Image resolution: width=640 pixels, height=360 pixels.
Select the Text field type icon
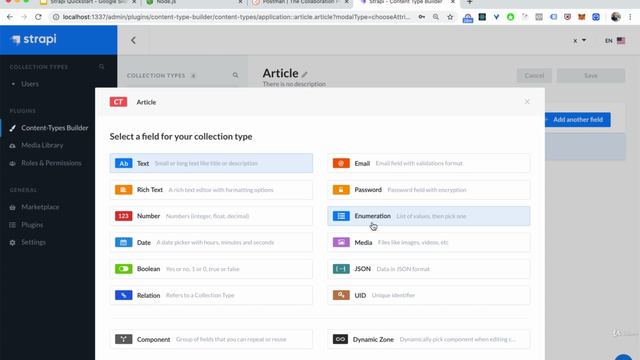(123, 163)
